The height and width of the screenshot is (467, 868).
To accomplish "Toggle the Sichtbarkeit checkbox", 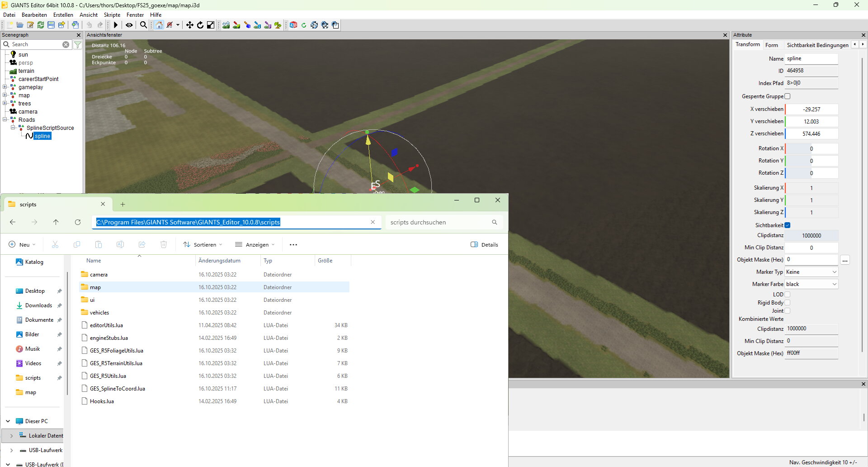I will [x=788, y=225].
